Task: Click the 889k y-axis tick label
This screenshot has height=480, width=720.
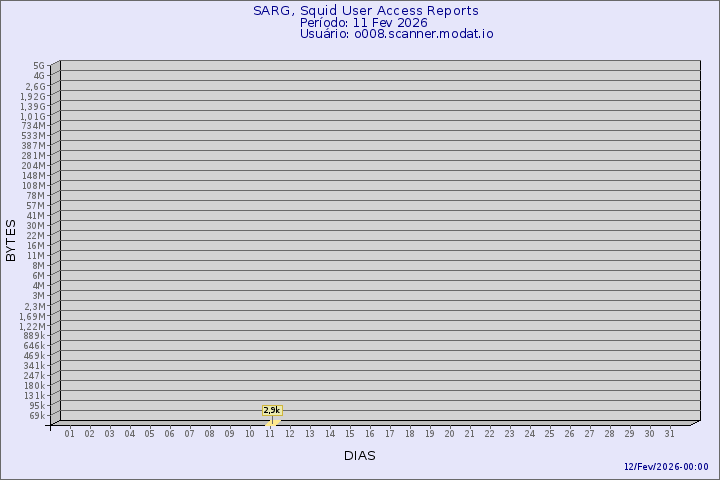Action: point(34,335)
